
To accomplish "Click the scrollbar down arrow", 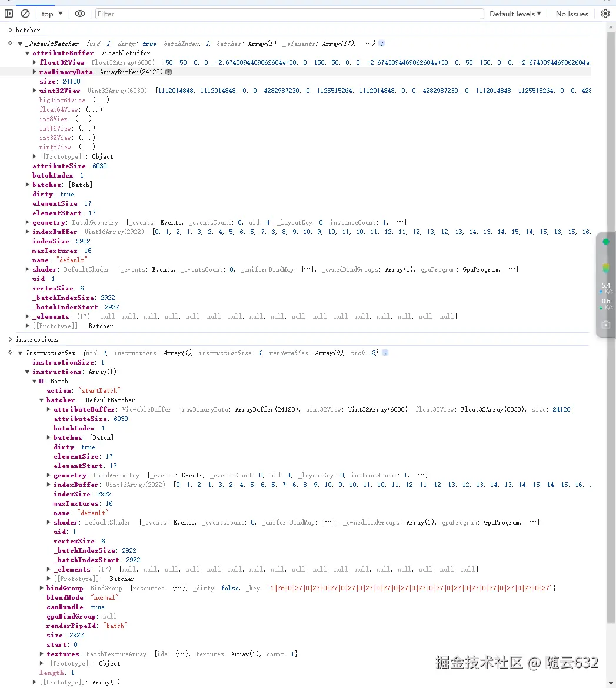I will [x=611, y=684].
